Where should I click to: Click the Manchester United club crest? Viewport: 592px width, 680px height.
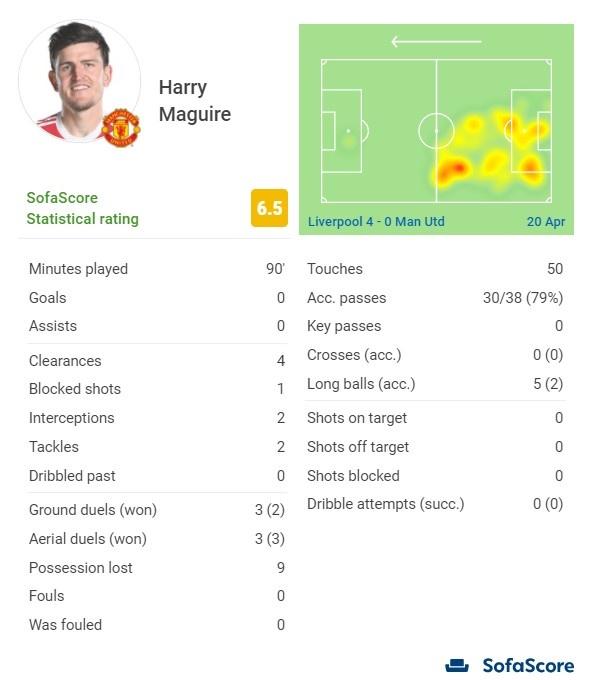click(121, 128)
